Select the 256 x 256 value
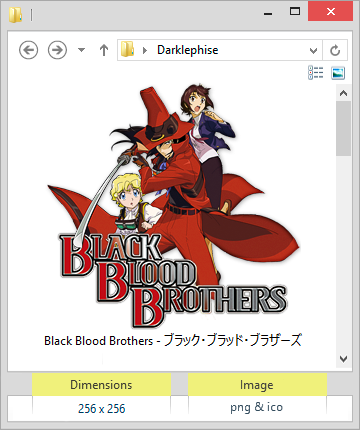360x430 pixels. (x=101, y=409)
